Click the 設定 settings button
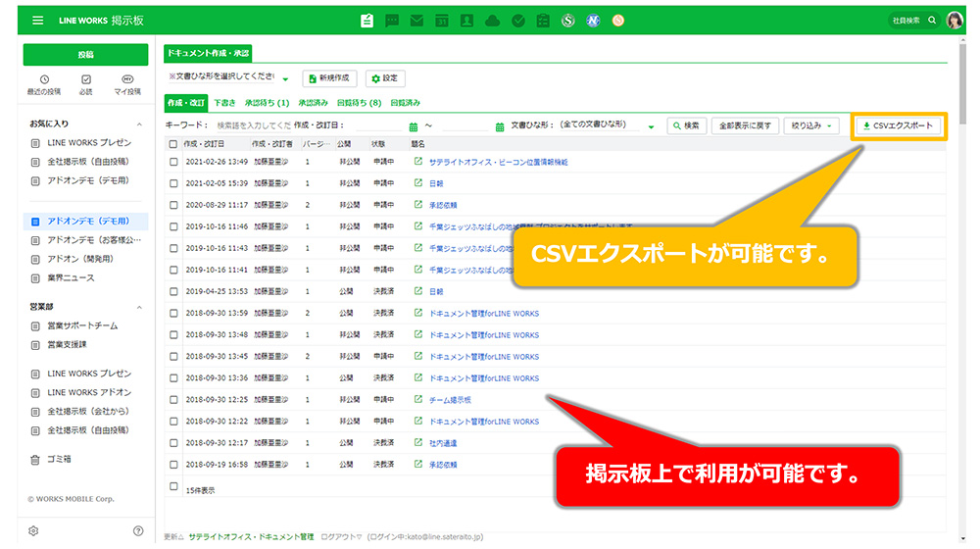980x549 pixels. click(x=385, y=78)
